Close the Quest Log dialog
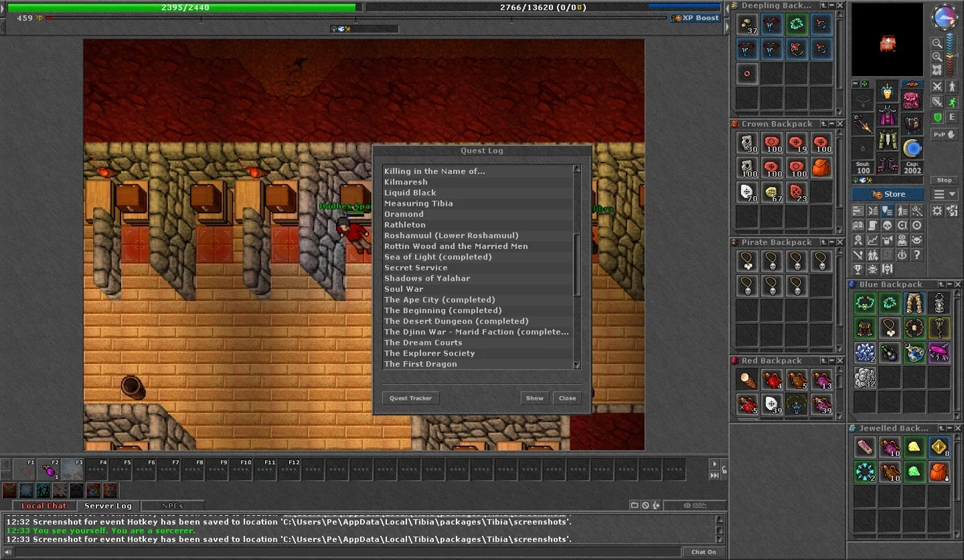 pyautogui.click(x=567, y=398)
